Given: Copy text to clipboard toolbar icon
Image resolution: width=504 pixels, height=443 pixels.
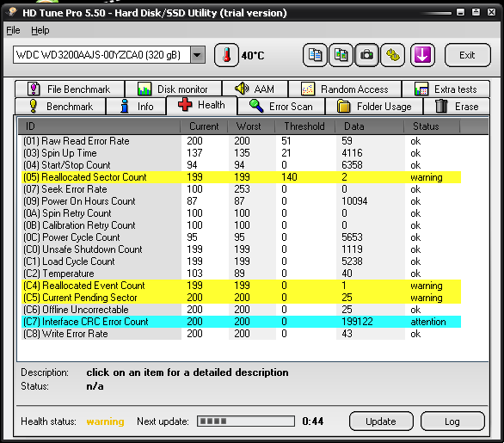Looking at the screenshot, I should (315, 55).
